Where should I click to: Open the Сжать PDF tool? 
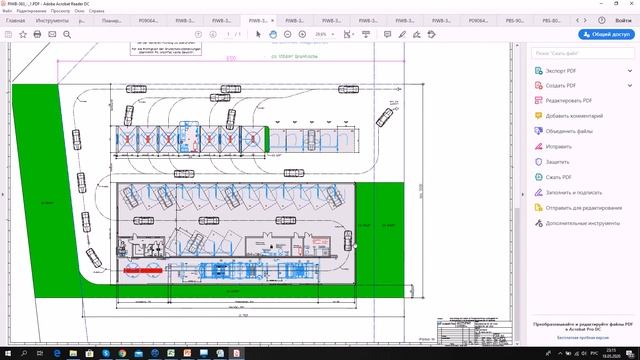[553, 177]
